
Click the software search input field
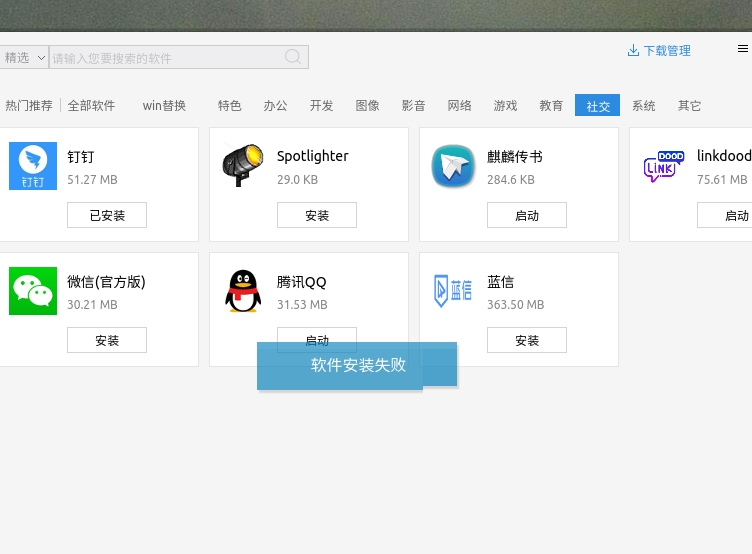click(165, 58)
